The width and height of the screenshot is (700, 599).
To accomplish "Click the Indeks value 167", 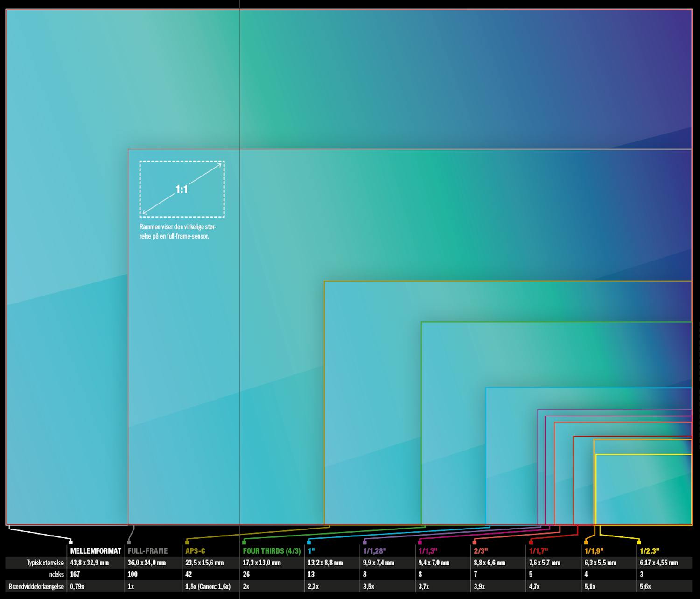I will [x=75, y=575].
